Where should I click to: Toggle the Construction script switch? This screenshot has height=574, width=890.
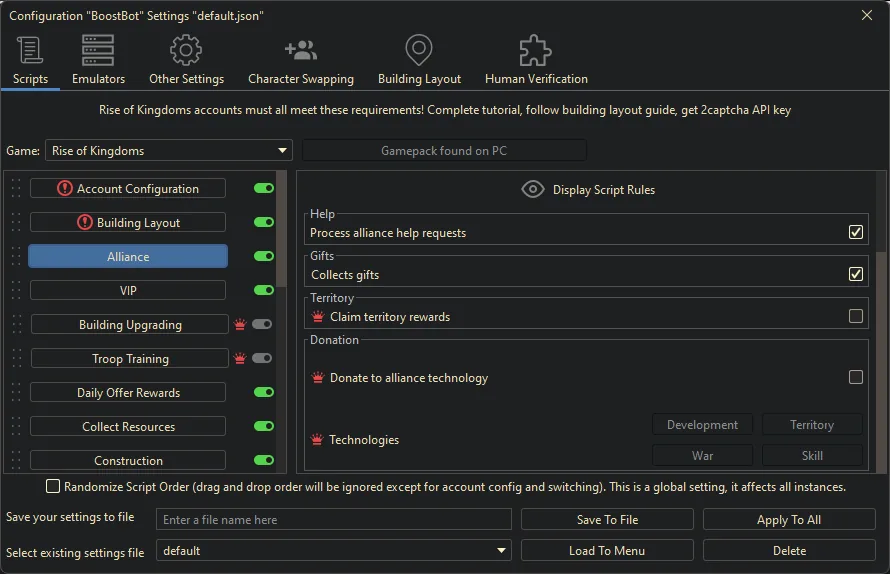point(264,460)
